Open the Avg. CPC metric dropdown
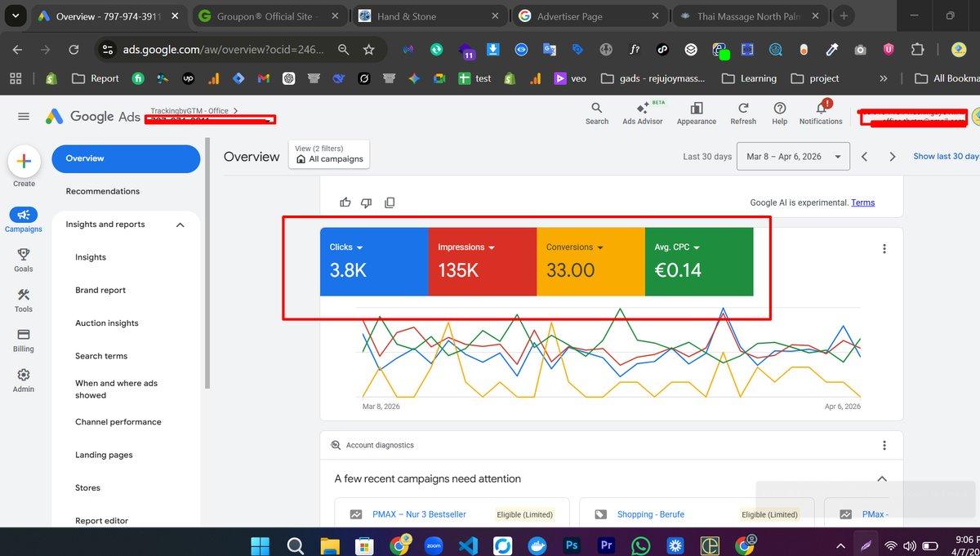This screenshot has width=980, height=556. click(677, 247)
